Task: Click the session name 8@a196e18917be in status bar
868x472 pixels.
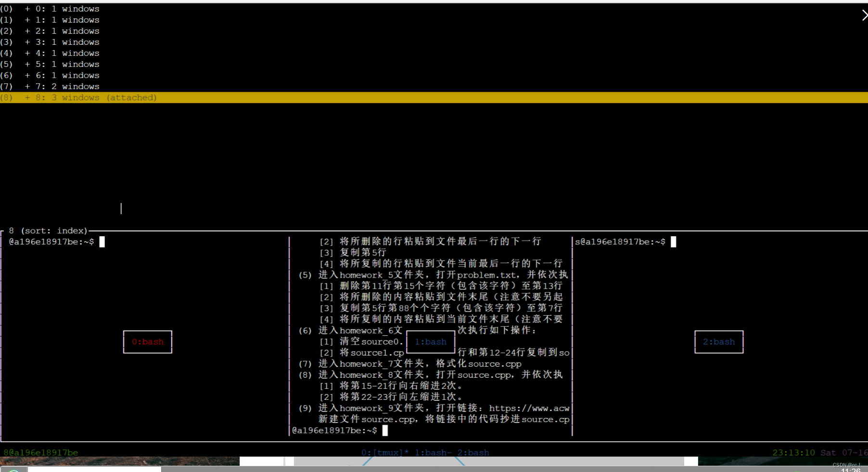Action: coord(41,453)
